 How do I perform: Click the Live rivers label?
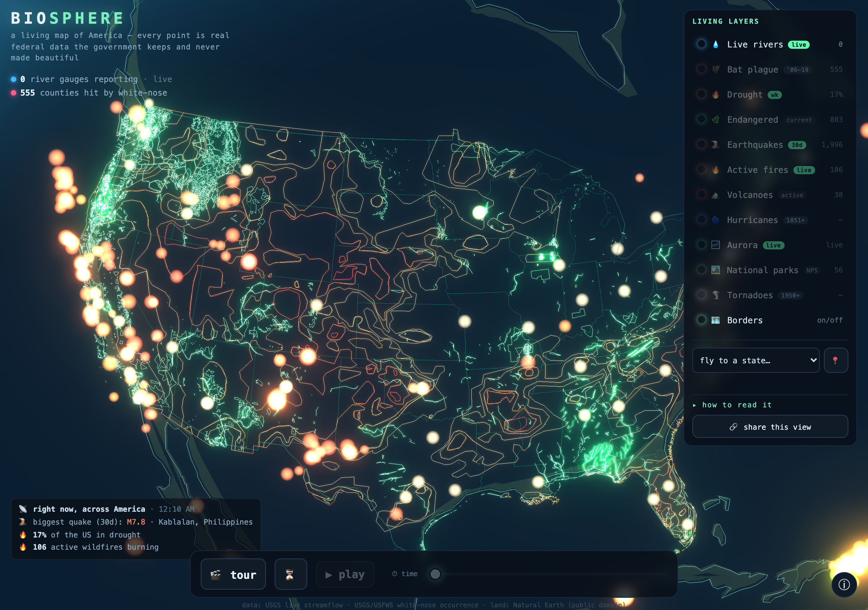pyautogui.click(x=755, y=45)
